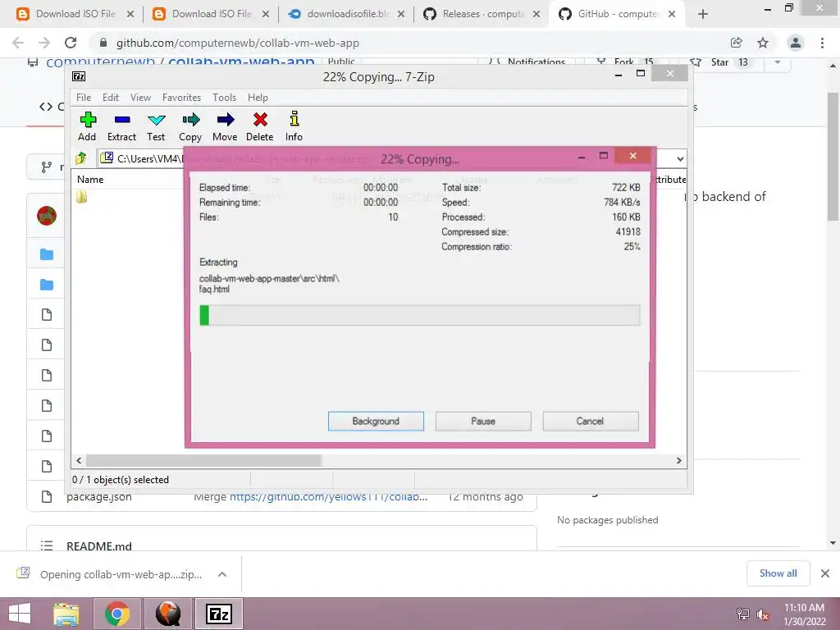Click the 7-Zip taskbar button
Screen dimensions: 840x630
click(x=218, y=614)
